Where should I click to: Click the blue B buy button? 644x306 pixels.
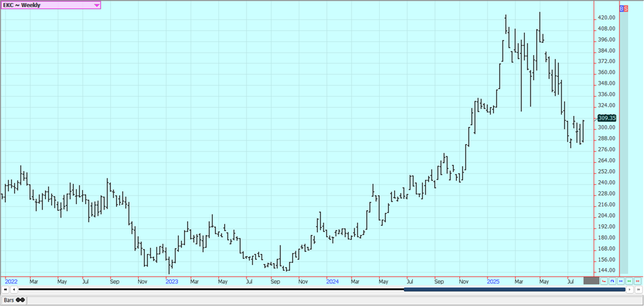(621, 8)
